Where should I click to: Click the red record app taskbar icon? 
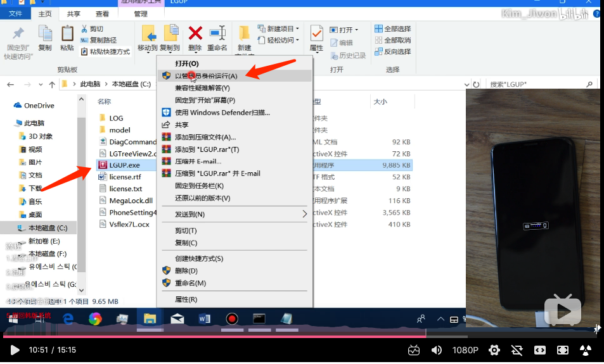pyautogui.click(x=232, y=318)
